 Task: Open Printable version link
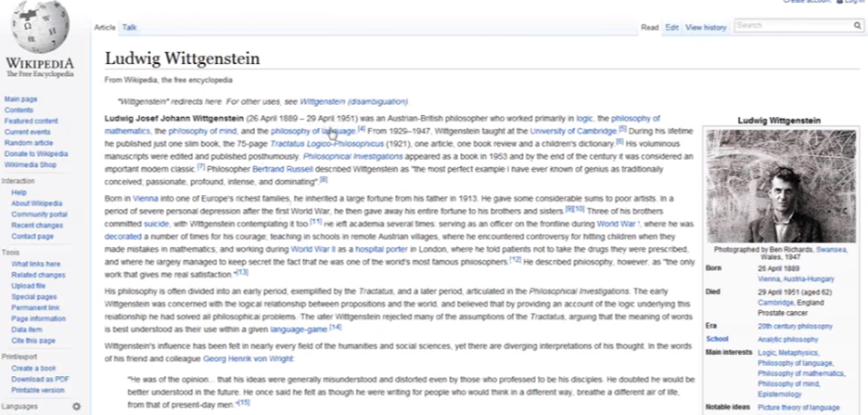pyautogui.click(x=38, y=390)
